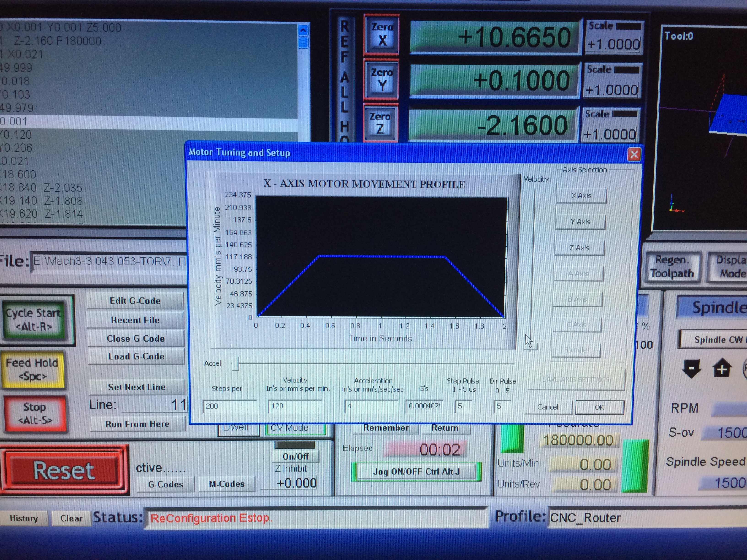Click the Zero Z button

pyautogui.click(x=380, y=123)
